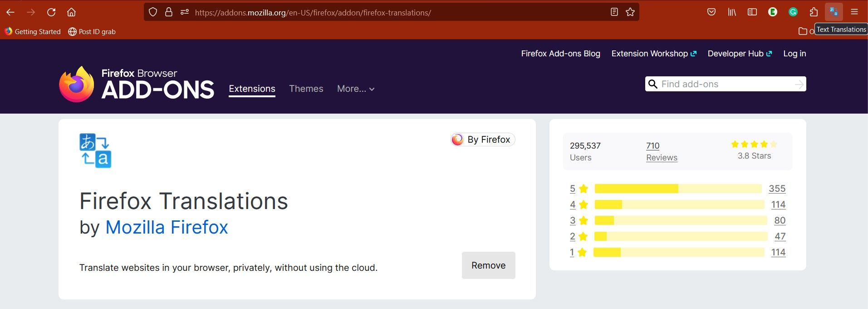868x309 pixels.
Task: Select the Extensions tab
Action: 252,89
